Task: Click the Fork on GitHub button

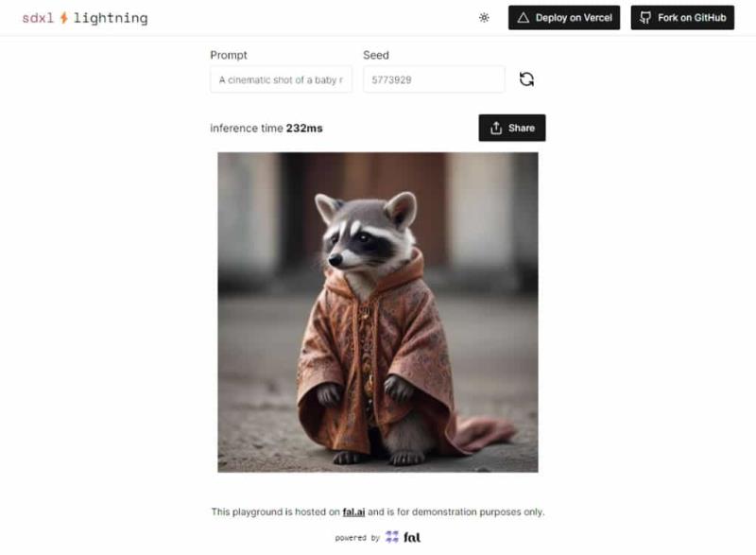Action: click(682, 18)
